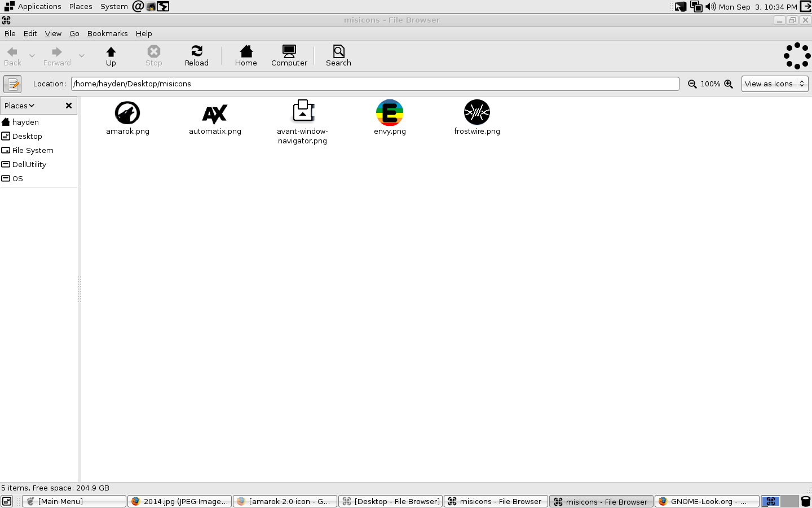This screenshot has height=508, width=812.
Task: Switch to Main Menu taskbar window
Action: (x=74, y=501)
